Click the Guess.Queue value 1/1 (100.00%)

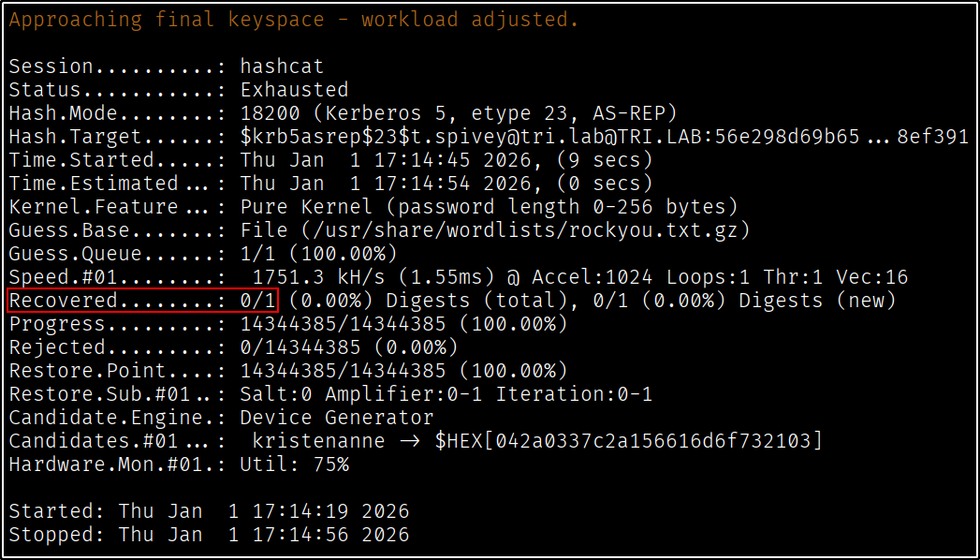pyautogui.click(x=318, y=254)
